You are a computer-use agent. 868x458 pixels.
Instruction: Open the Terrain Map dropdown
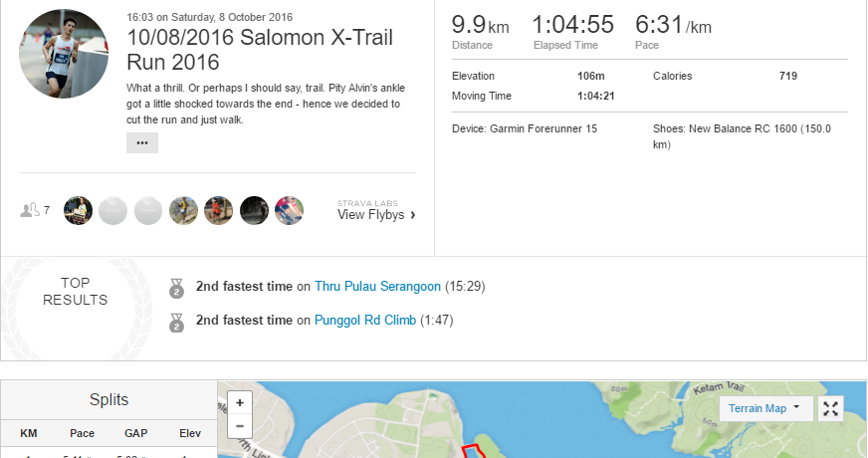(x=765, y=408)
